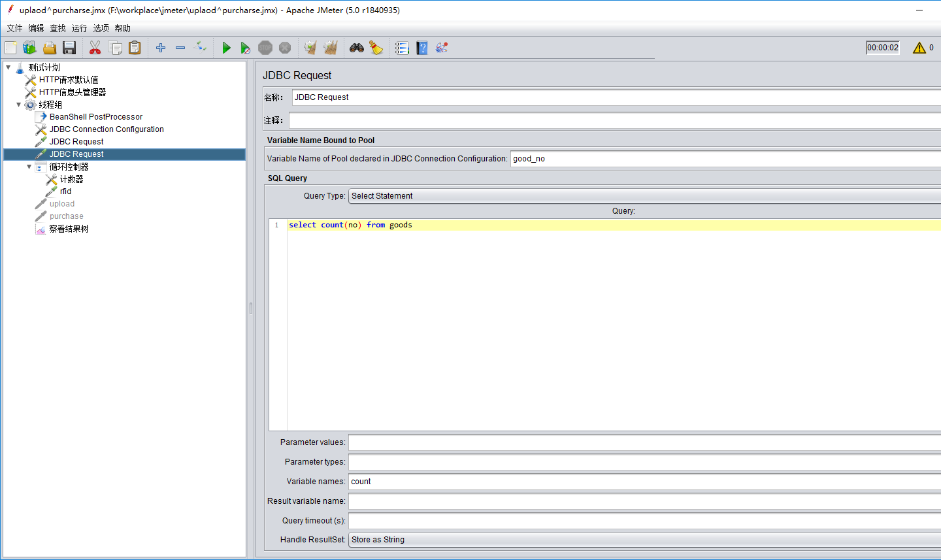Click the grayed Stop icon
Image resolution: width=941 pixels, height=560 pixels.
click(x=265, y=48)
